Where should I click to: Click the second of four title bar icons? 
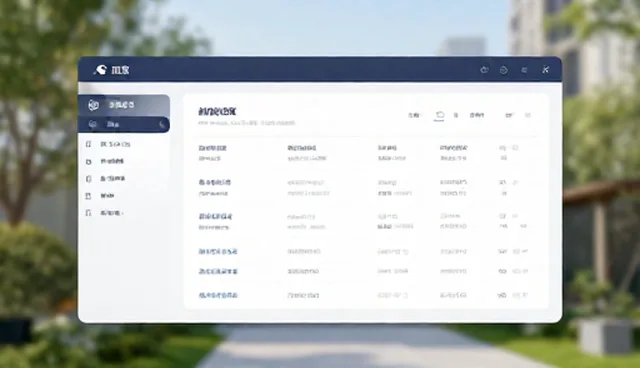click(504, 70)
